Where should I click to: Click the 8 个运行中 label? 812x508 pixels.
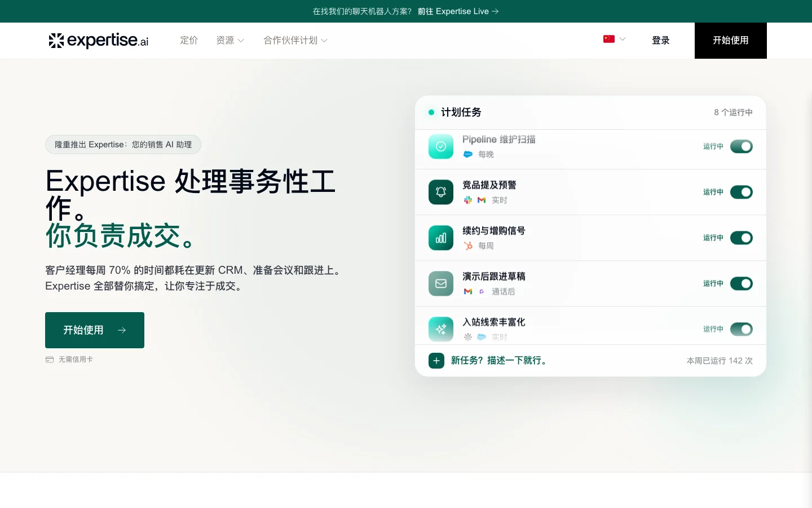[x=734, y=112]
